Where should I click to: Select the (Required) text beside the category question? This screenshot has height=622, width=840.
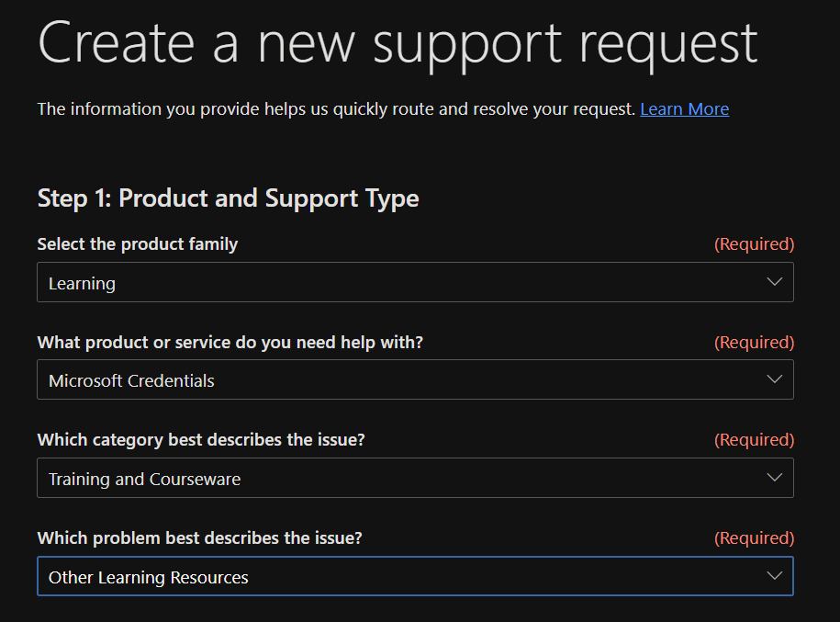coord(755,440)
